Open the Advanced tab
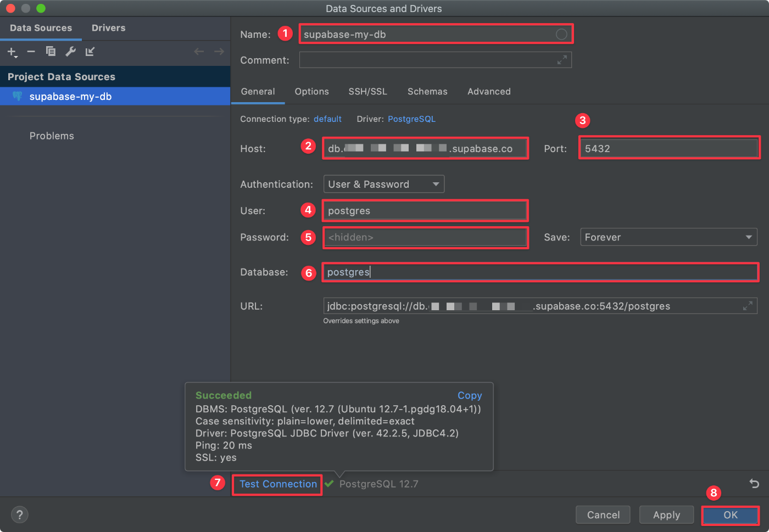Screen dimensions: 769x532 (489, 92)
